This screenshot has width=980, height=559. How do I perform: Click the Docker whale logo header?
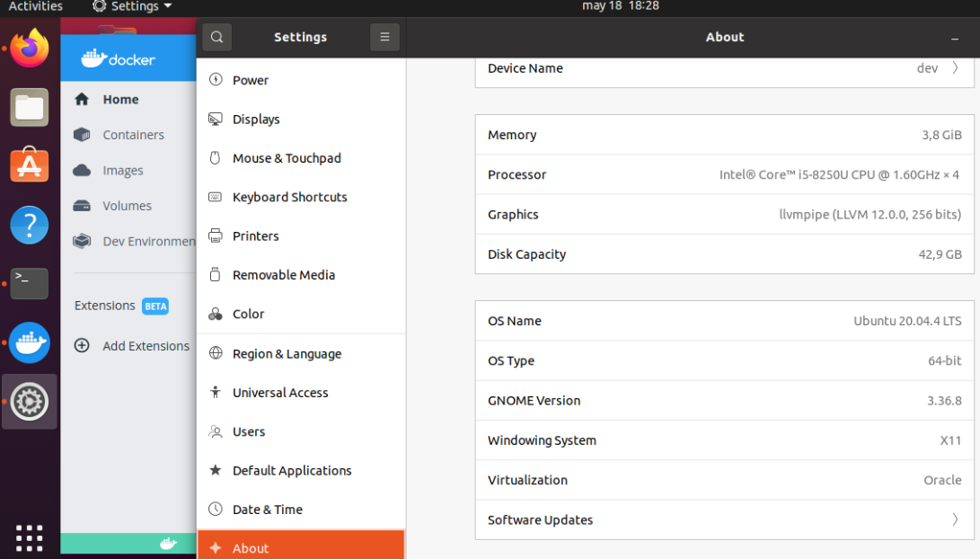click(119, 58)
